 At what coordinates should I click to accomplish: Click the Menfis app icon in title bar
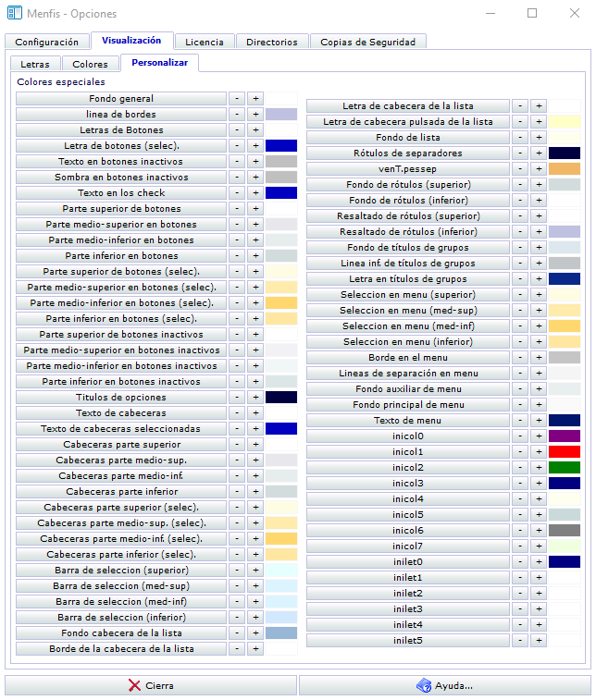pos(14,13)
